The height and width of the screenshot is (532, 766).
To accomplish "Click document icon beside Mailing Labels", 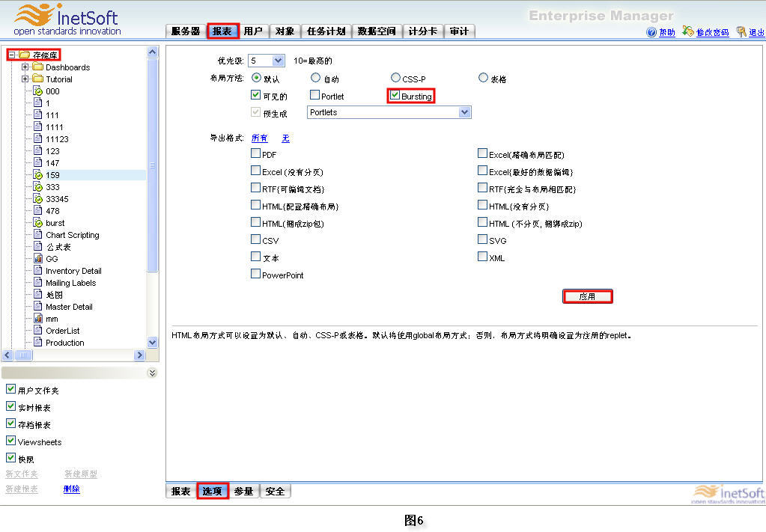I will point(37,283).
